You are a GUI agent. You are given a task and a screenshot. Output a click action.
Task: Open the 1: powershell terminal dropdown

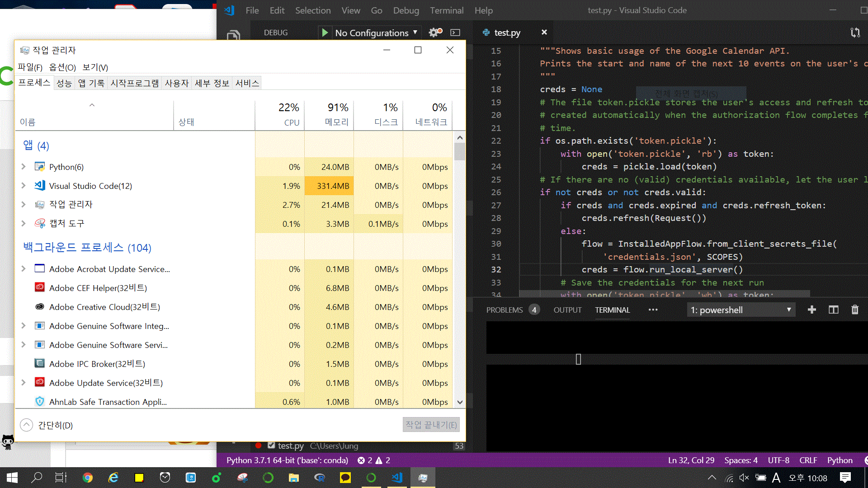point(741,310)
